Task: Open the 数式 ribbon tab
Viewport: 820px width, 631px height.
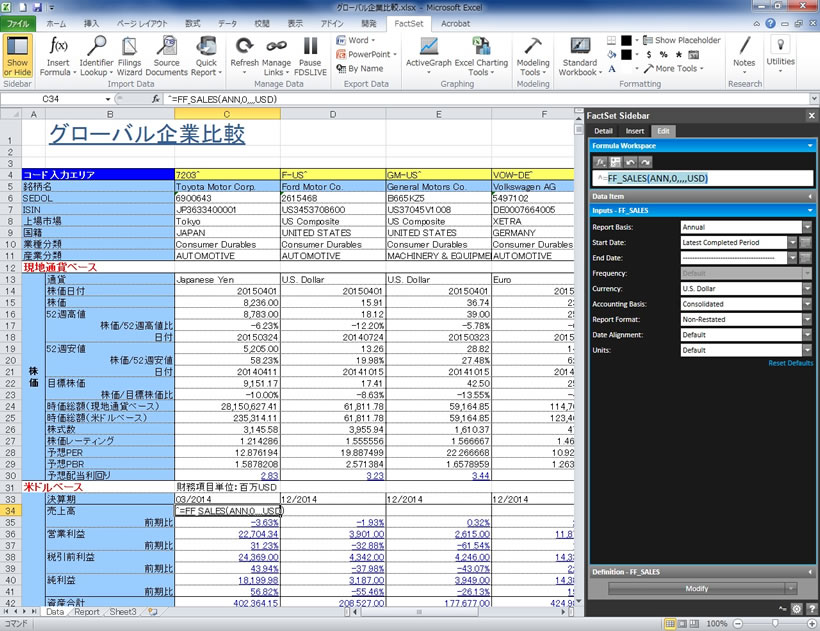Action: coord(192,24)
